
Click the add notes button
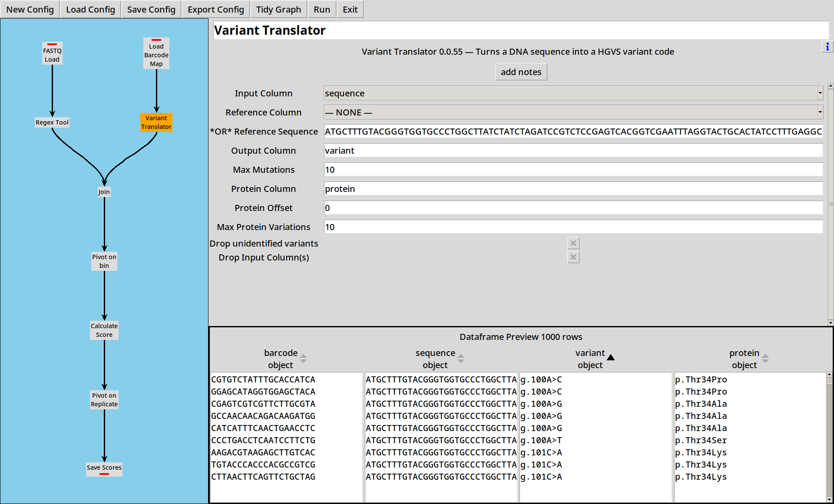(x=521, y=72)
